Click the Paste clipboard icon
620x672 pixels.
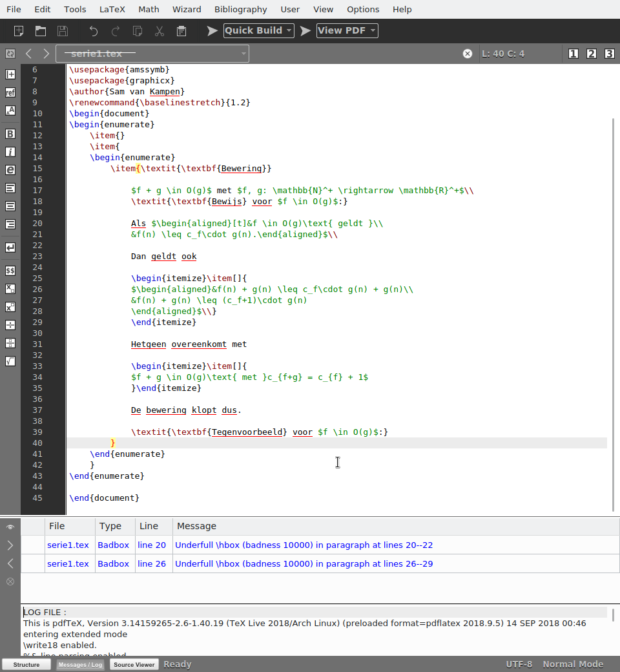pos(181,31)
